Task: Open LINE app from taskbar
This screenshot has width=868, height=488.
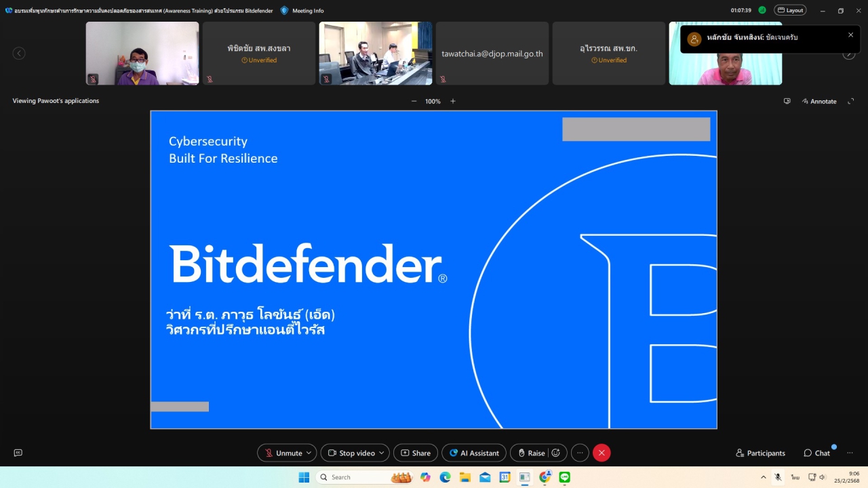Action: click(x=564, y=477)
